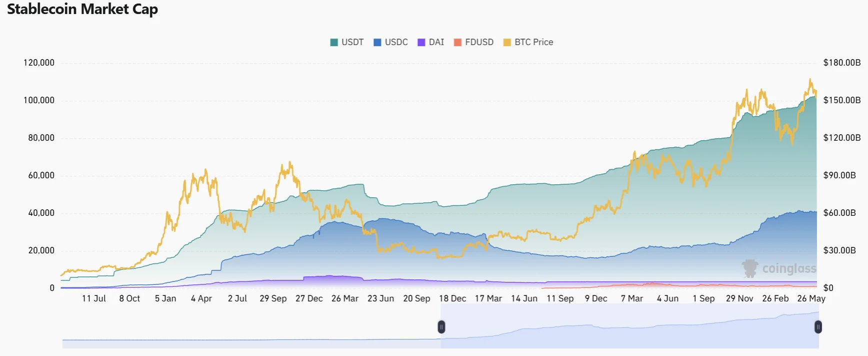The width and height of the screenshot is (868, 356).
Task: Click the purple DAI legend color swatch
Action: (x=421, y=43)
